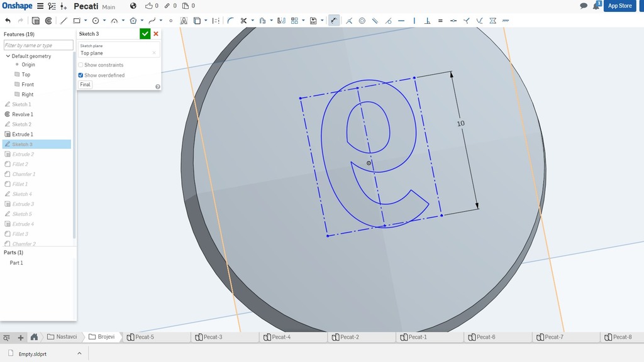Viewport: 644px width, 362px height.
Task: Uncheck the Show overdefined checkbox
Action: (x=81, y=75)
